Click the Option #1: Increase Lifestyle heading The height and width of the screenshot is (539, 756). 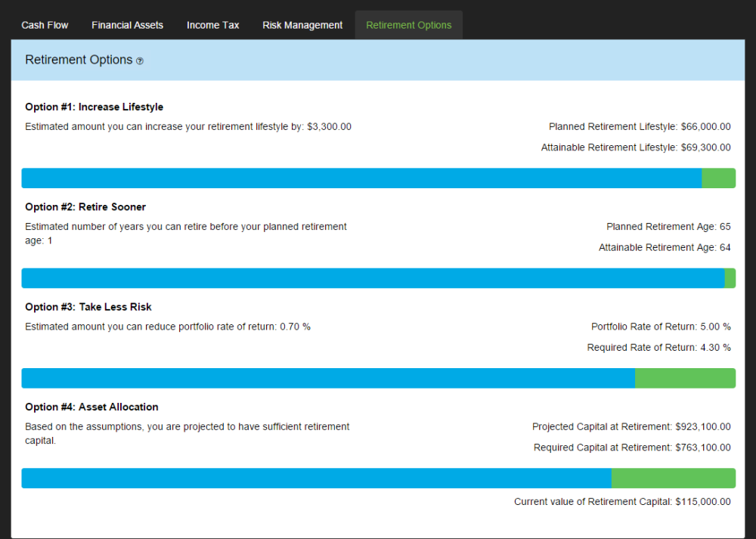point(94,107)
